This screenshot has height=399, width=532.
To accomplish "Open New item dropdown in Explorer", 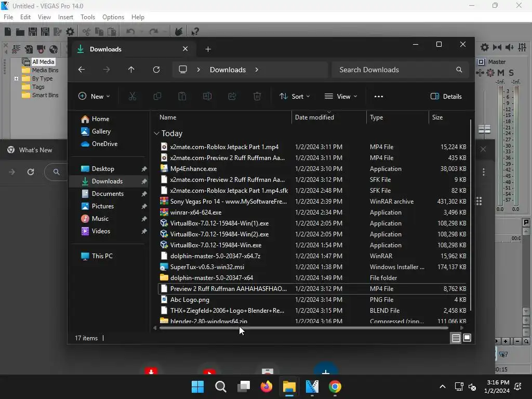I will point(94,96).
